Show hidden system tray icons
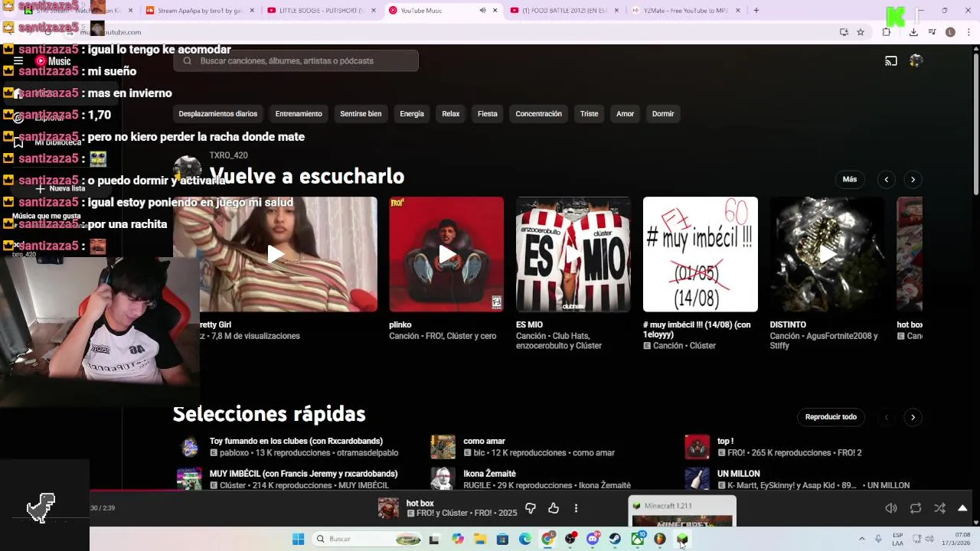Image resolution: width=980 pixels, height=551 pixels. pos(862,540)
